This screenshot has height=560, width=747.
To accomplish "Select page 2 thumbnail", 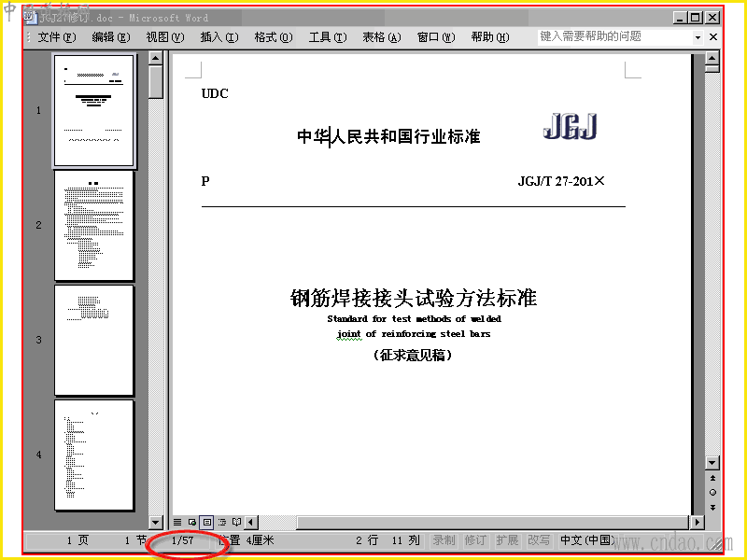I will point(94,226).
